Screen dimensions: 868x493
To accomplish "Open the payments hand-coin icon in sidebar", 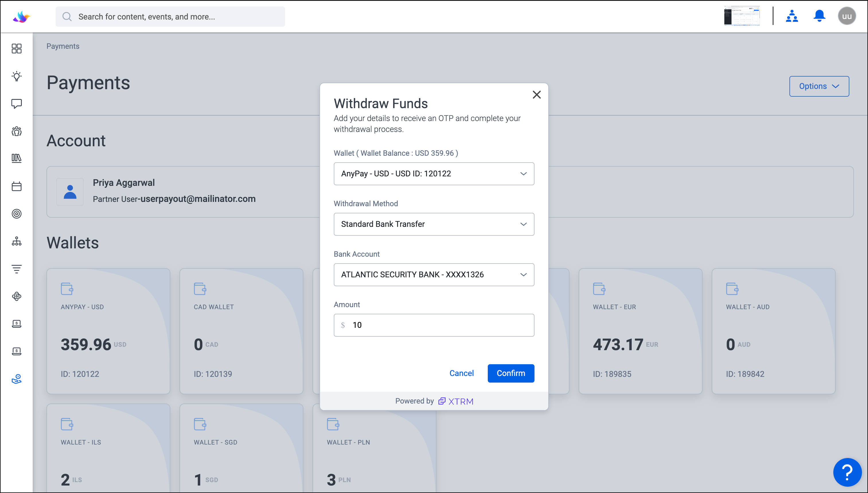I will (17, 379).
